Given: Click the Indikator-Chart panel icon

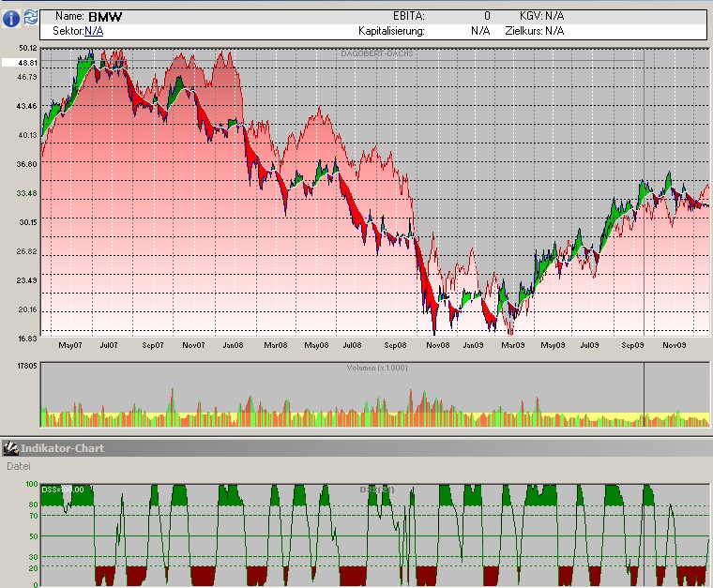Looking at the screenshot, I should point(10,448).
